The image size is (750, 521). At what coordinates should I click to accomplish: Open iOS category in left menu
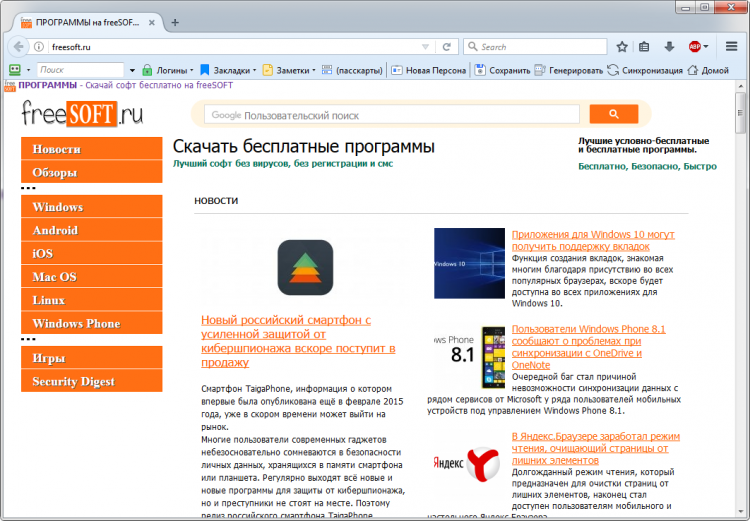click(92, 254)
